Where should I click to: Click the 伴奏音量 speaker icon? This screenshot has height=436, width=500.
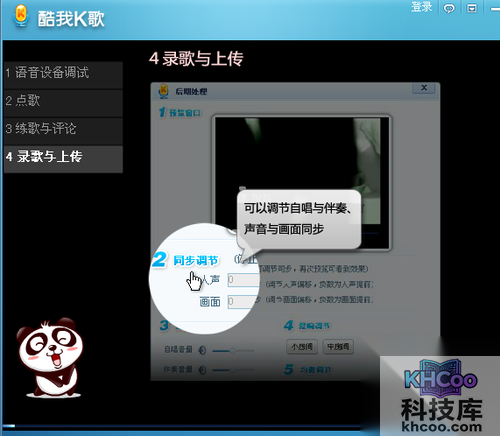click(x=202, y=370)
